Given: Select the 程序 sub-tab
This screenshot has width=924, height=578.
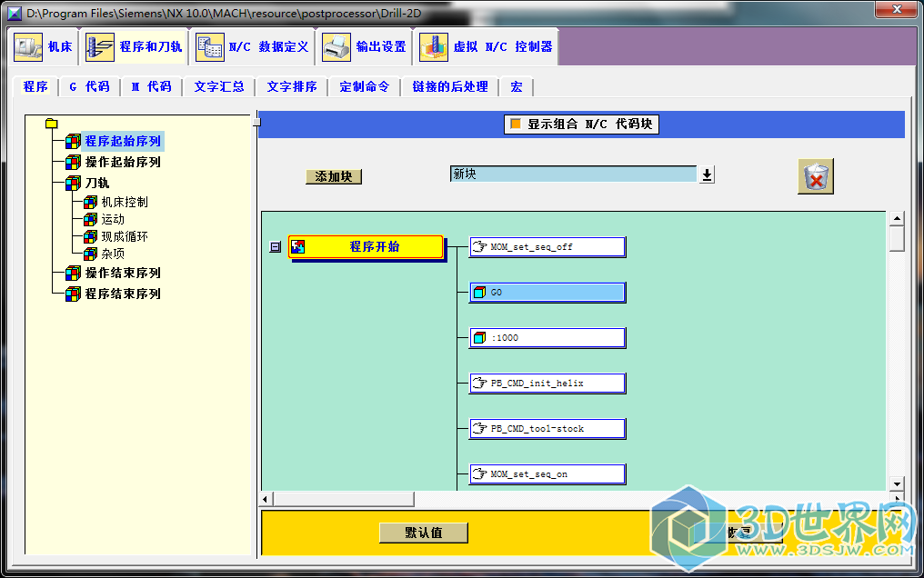Looking at the screenshot, I should [x=35, y=86].
